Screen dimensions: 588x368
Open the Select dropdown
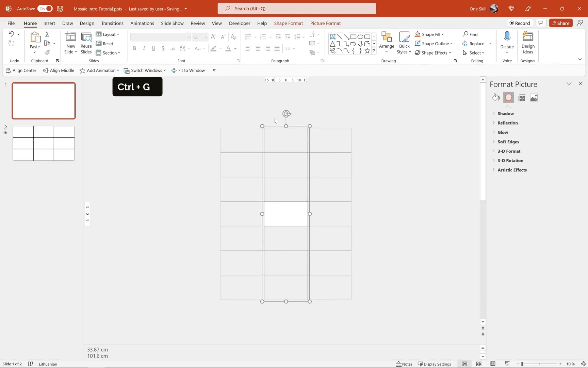coord(473,53)
